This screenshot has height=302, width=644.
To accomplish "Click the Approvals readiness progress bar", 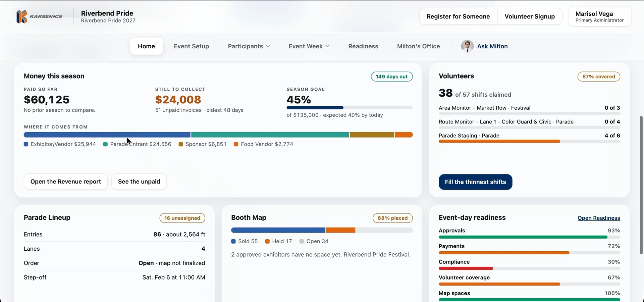I will 529,237.
